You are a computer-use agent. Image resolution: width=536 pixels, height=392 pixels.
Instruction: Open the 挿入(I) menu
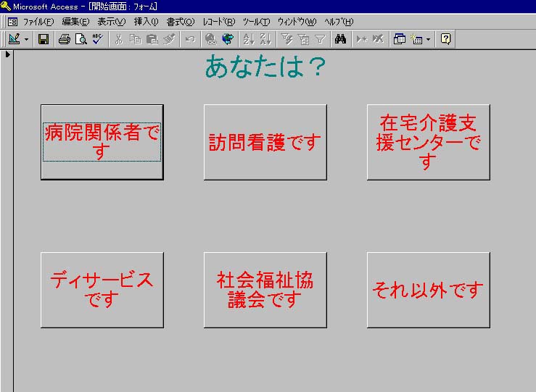pos(146,22)
